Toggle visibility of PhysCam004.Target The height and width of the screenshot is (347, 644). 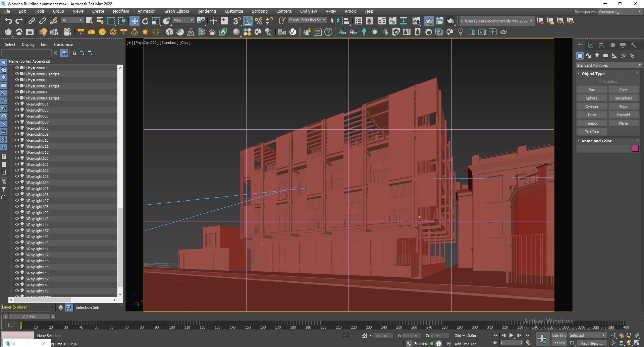pos(17,98)
